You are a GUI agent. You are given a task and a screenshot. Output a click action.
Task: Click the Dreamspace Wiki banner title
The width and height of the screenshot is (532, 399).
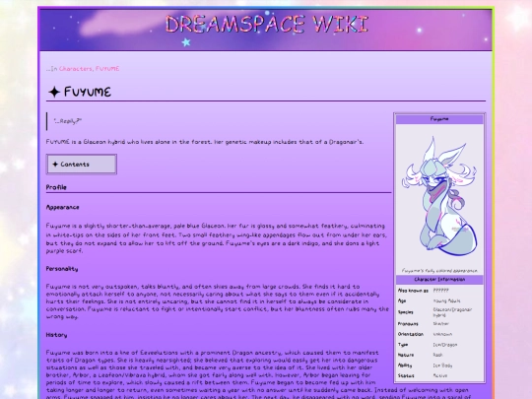(x=267, y=25)
